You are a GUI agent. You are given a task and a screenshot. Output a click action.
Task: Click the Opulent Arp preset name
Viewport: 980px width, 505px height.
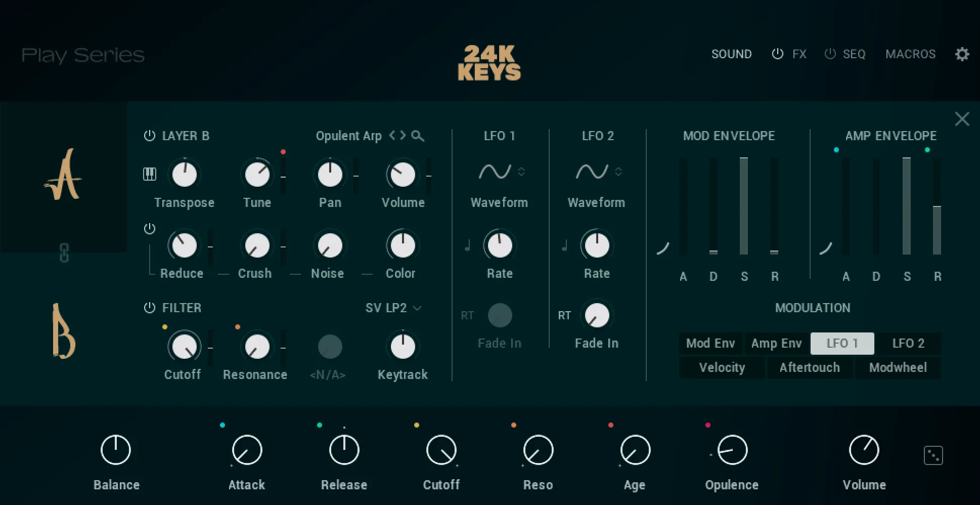(x=349, y=136)
